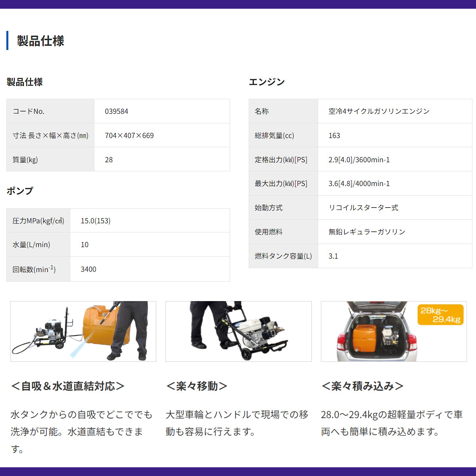Click the 28.0～29.4kgの超軽量ボディ description text

[392, 423]
